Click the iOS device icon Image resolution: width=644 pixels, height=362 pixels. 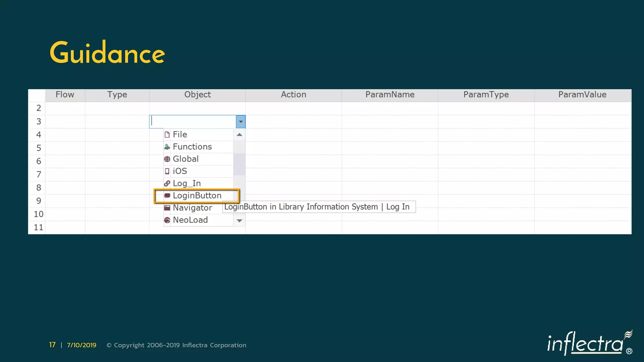coord(167,171)
